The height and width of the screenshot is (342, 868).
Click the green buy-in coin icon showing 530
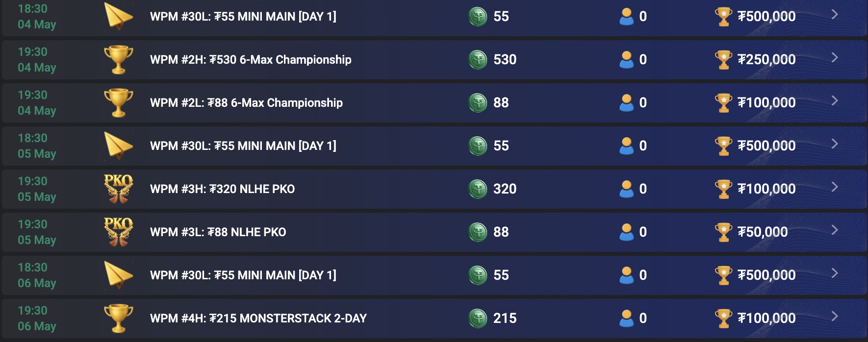[477, 59]
